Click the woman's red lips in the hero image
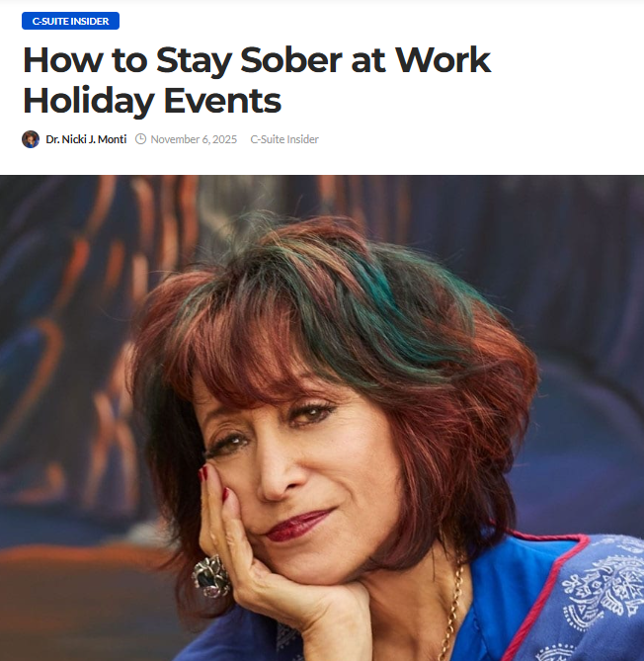The image size is (644, 661). (298, 526)
